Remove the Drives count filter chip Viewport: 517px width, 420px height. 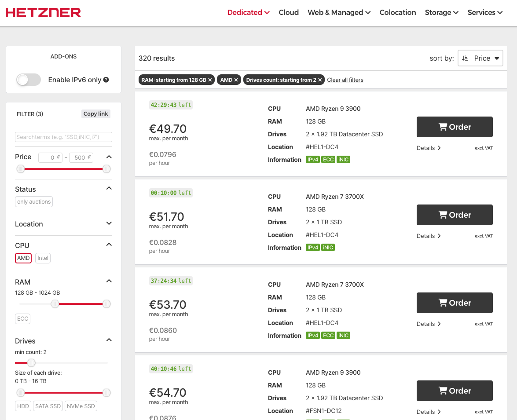[320, 80]
